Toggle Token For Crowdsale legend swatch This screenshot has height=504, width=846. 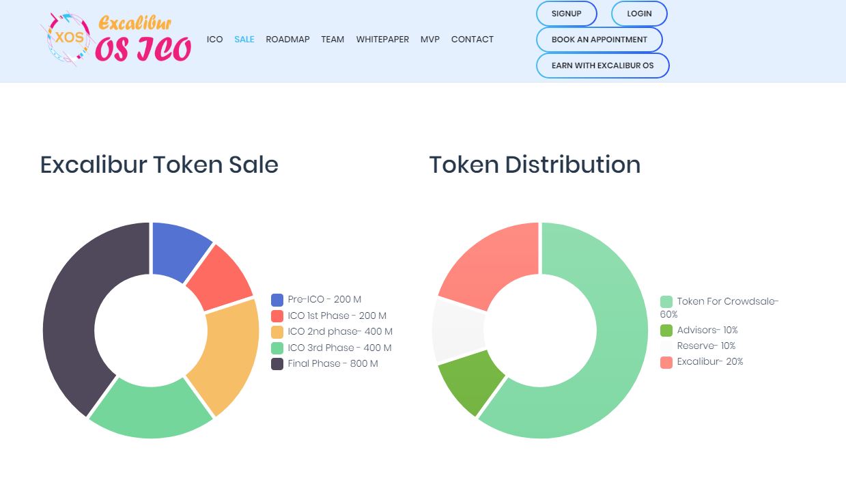coord(666,302)
